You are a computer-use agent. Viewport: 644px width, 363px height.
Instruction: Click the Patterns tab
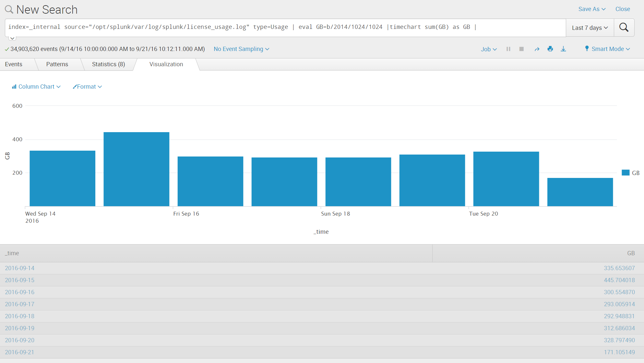[x=57, y=64]
